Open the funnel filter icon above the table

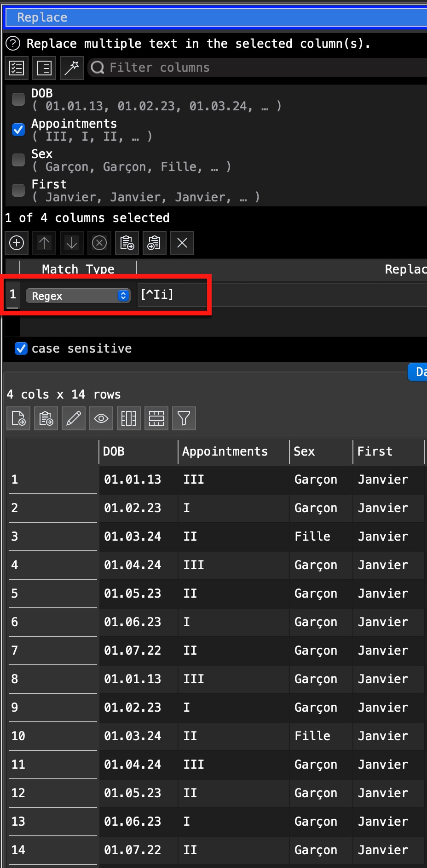tap(184, 418)
